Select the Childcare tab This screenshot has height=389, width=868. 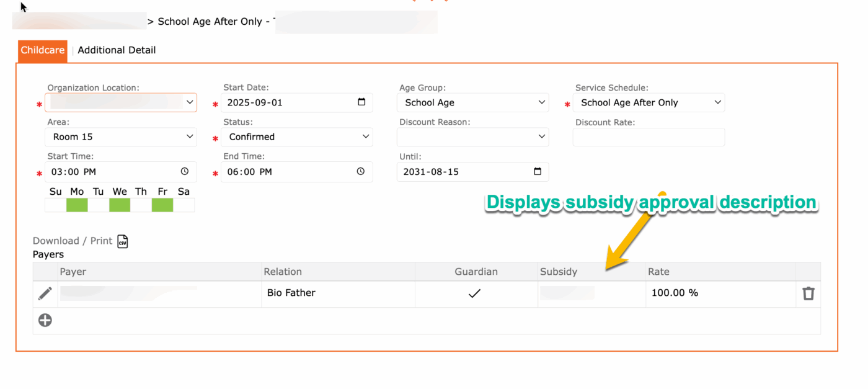pyautogui.click(x=42, y=50)
